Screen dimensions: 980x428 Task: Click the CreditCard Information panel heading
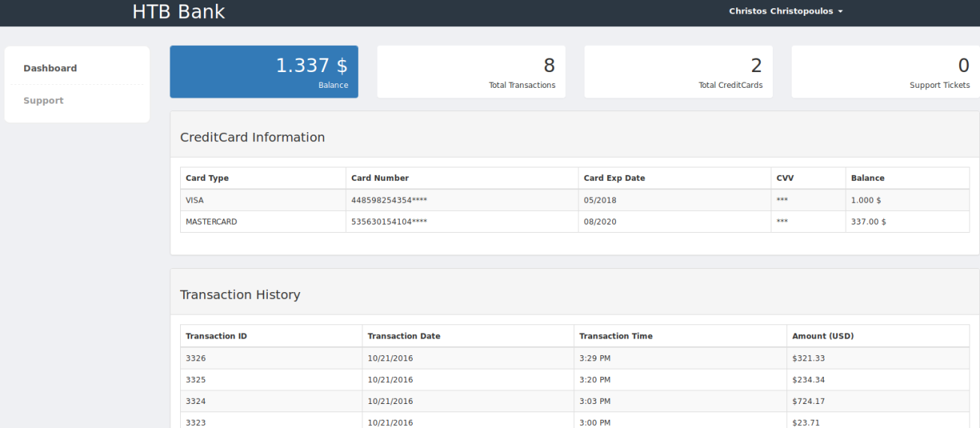point(252,137)
